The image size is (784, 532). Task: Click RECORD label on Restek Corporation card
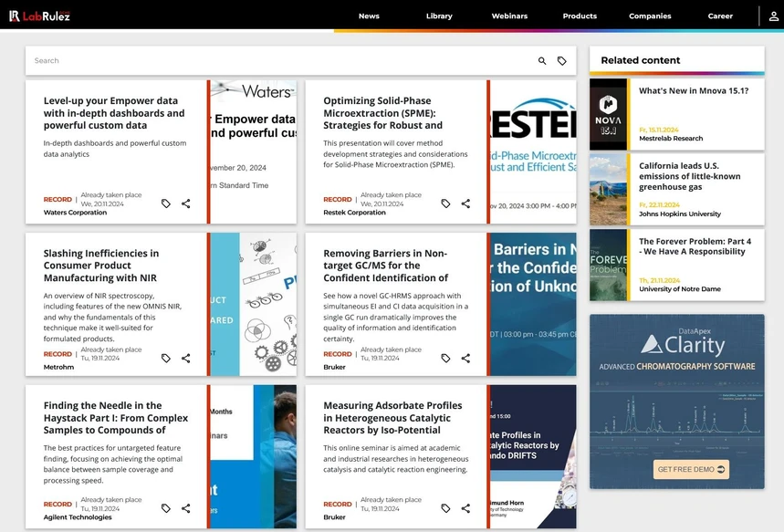(338, 200)
